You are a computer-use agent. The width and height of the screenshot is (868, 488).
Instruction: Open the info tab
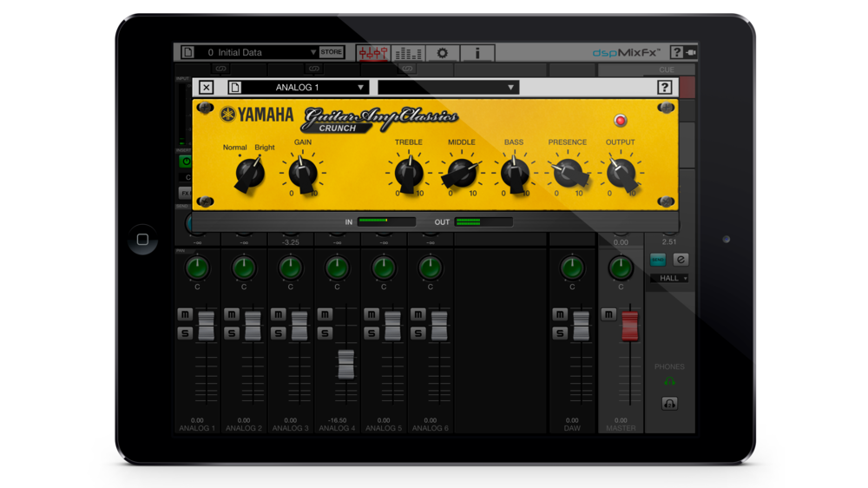477,53
